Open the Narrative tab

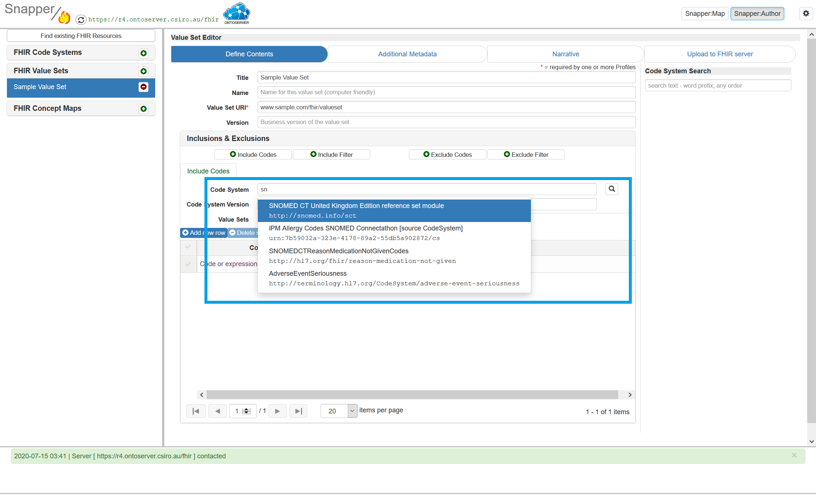tap(565, 54)
